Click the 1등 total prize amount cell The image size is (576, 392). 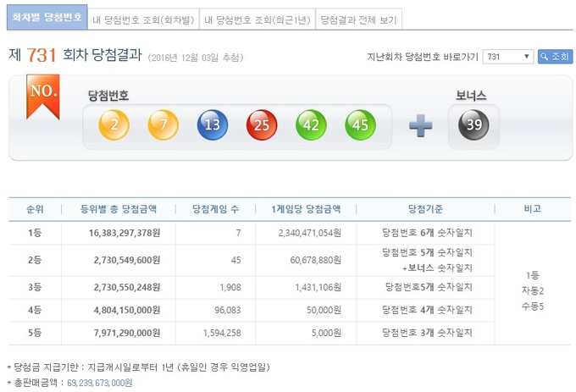[x=124, y=232]
